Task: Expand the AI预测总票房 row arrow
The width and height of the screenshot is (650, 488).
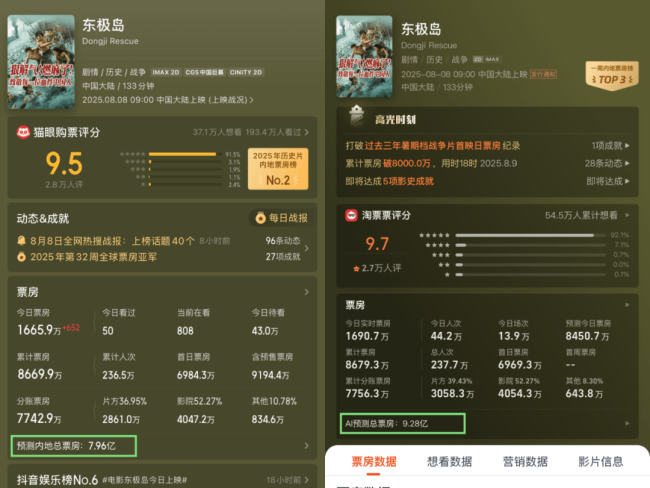Action: [627, 423]
